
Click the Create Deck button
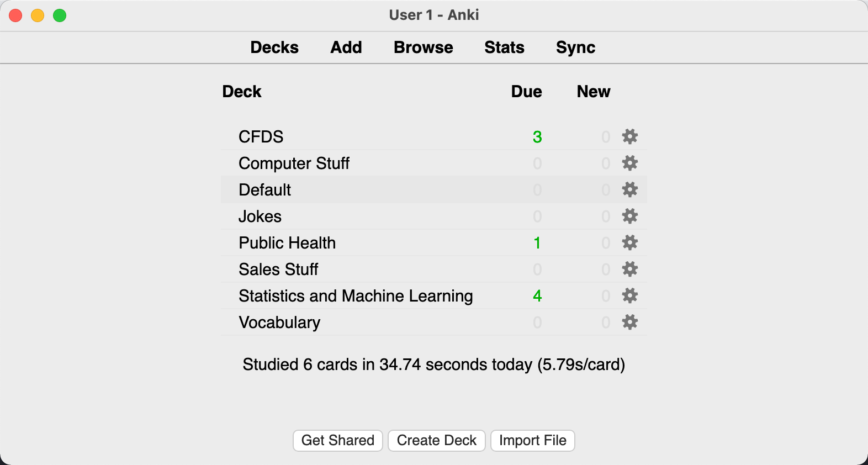437,441
